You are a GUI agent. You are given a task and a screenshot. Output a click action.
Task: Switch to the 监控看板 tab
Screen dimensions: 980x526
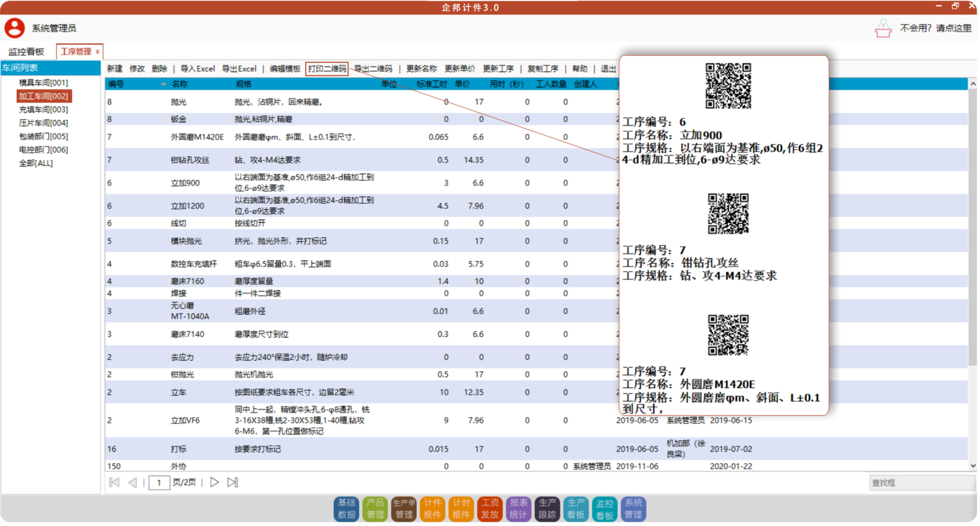26,52
